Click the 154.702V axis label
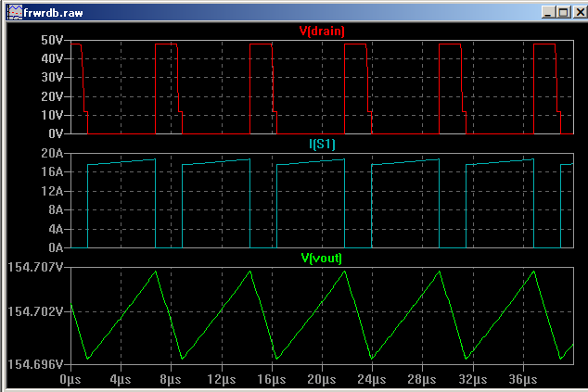The height and width of the screenshot is (392, 588). pyautogui.click(x=35, y=311)
